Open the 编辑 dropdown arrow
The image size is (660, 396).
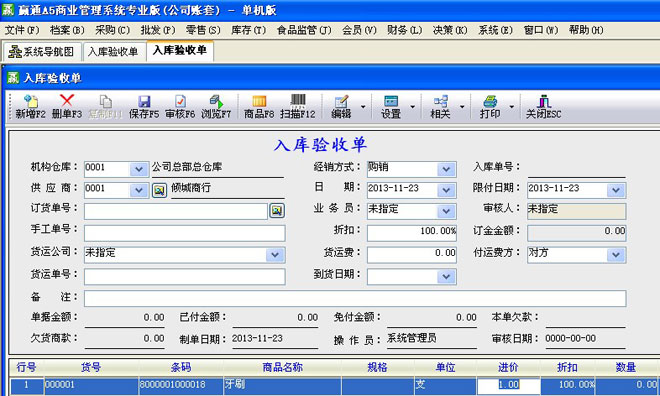click(363, 107)
